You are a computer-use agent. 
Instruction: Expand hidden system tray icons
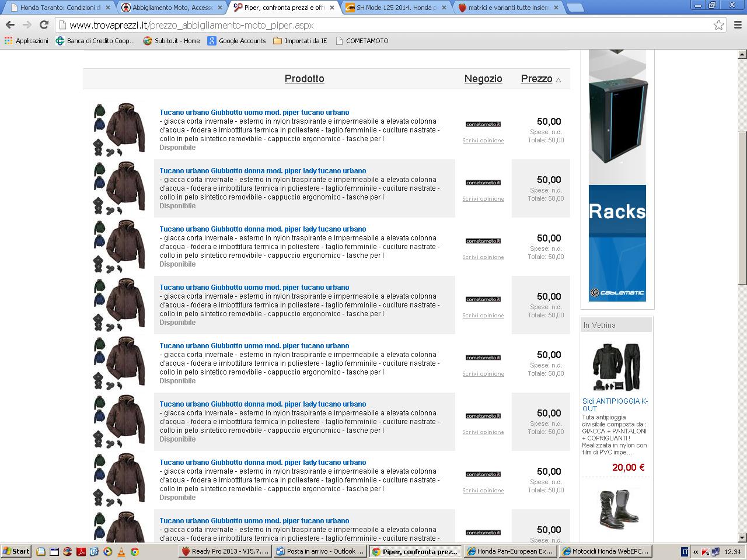(x=696, y=551)
